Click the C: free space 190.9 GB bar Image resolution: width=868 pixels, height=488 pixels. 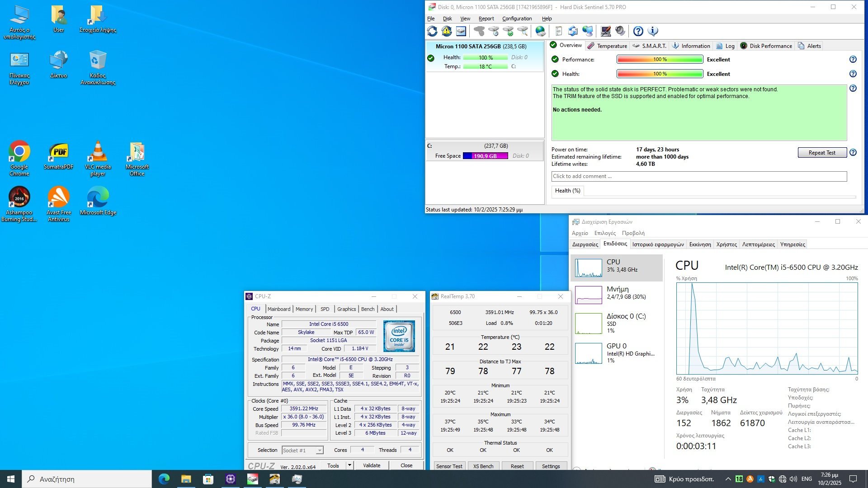tap(485, 156)
